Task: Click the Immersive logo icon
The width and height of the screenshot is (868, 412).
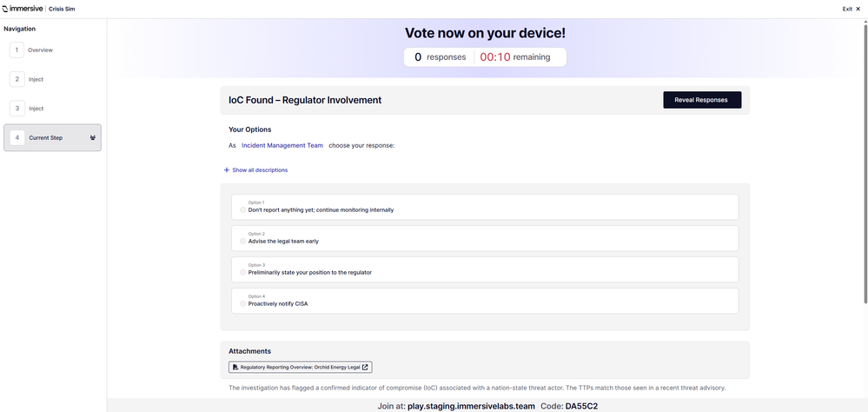Action: (6, 9)
